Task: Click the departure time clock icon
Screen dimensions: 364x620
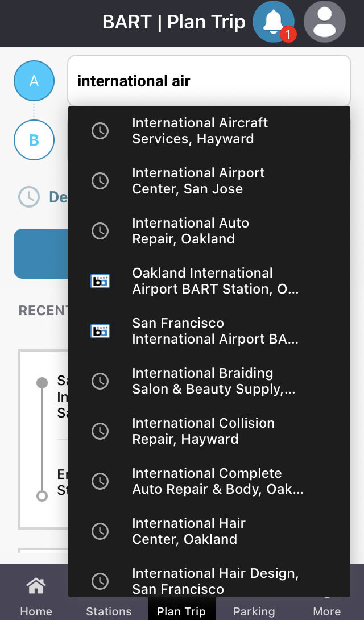Action: pos(29,196)
